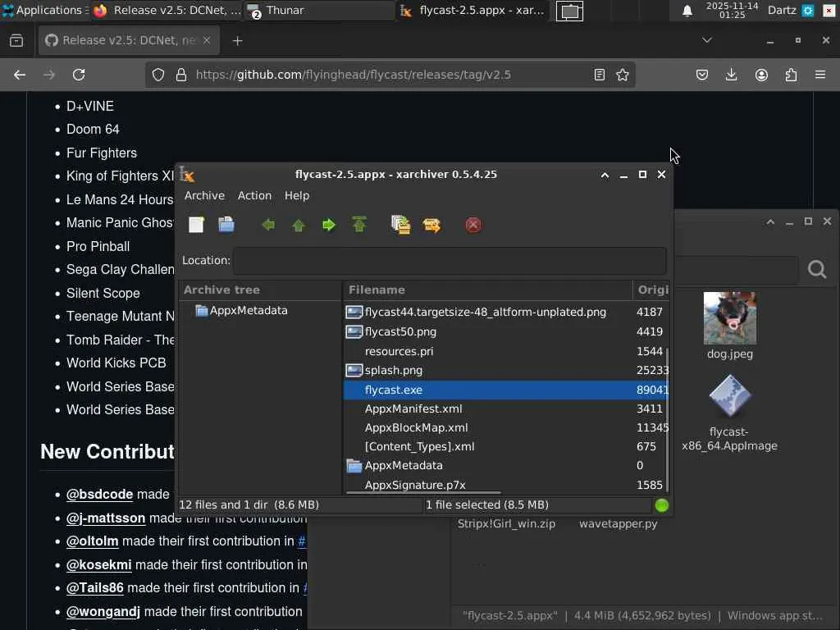
Task: Select flycast44.targetsize-48_altform-unplated.png row
Action: tap(505, 312)
